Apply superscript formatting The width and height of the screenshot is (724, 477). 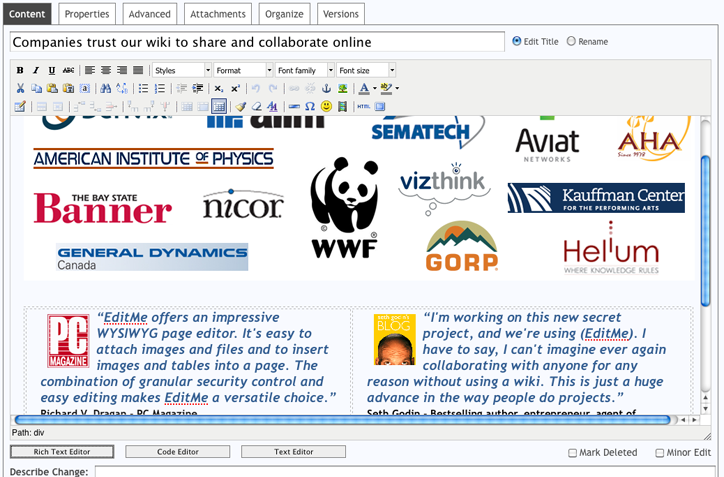[235, 88]
